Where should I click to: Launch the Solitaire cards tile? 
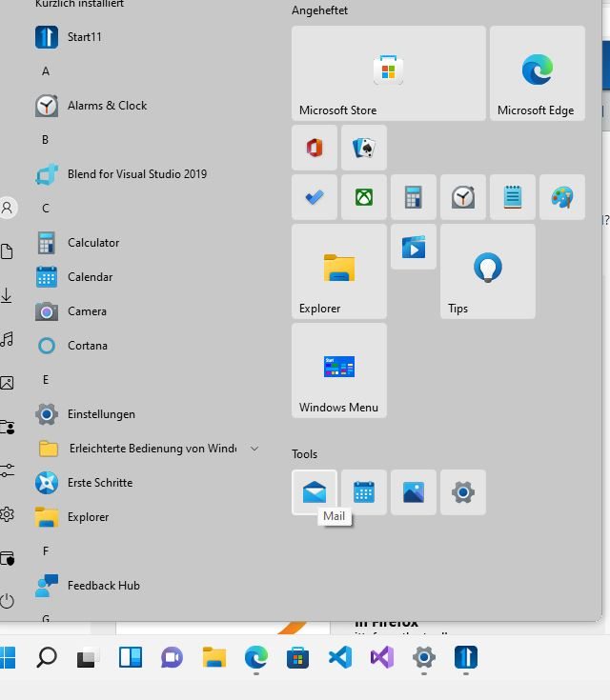point(364,148)
